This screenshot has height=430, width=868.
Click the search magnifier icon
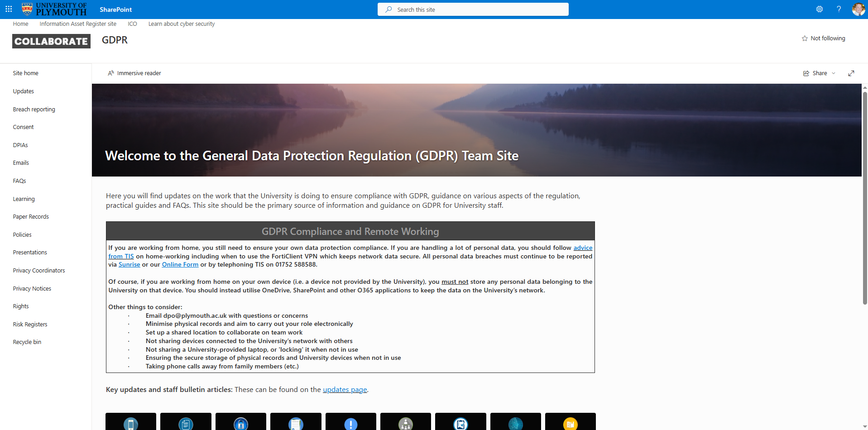388,10
